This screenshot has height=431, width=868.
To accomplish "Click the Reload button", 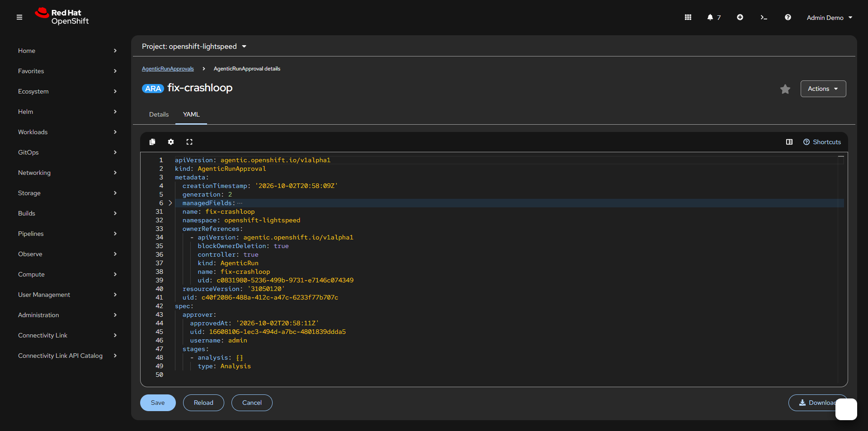I will pos(203,403).
